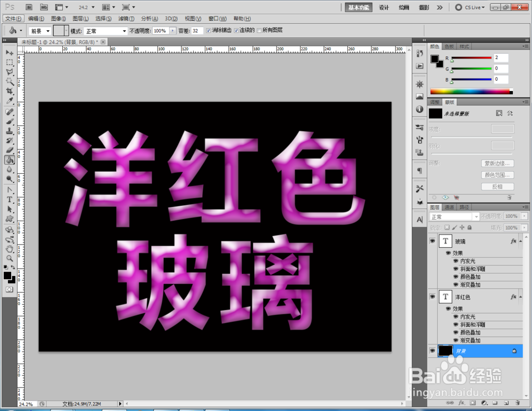Viewport: 532px width, 411px height.
Task: Select the Move tool
Action: [x=10, y=53]
